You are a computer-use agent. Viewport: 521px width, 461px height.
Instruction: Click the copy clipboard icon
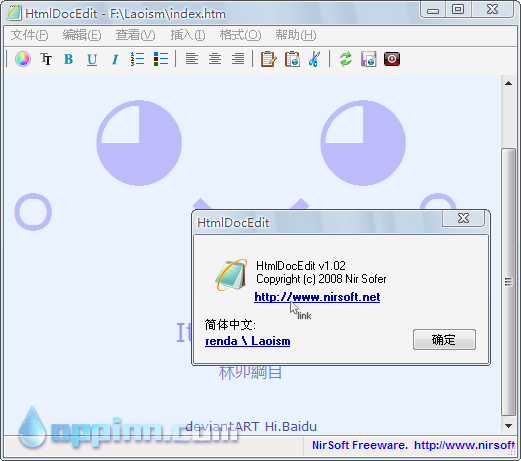269,59
